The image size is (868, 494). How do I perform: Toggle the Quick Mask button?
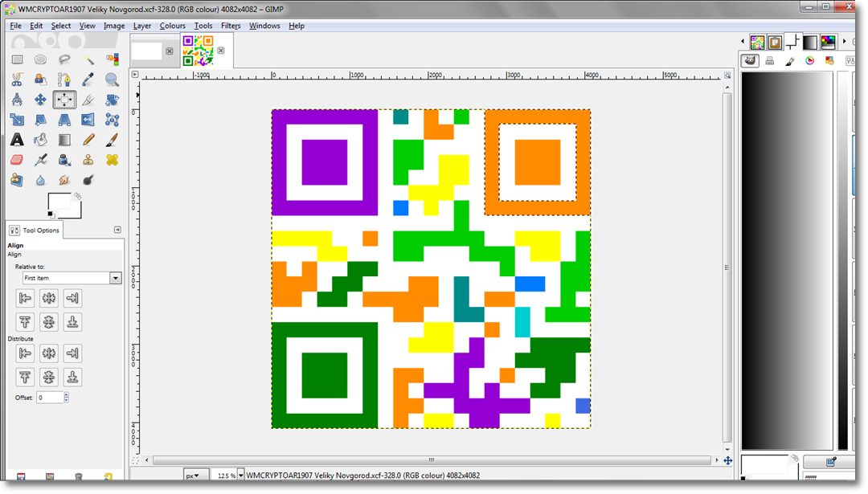[135, 460]
